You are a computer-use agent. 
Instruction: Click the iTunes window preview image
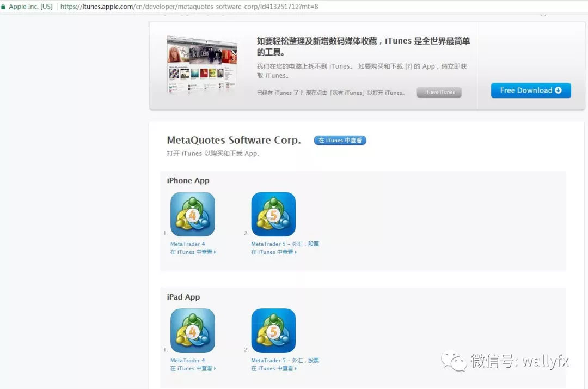[x=201, y=64]
